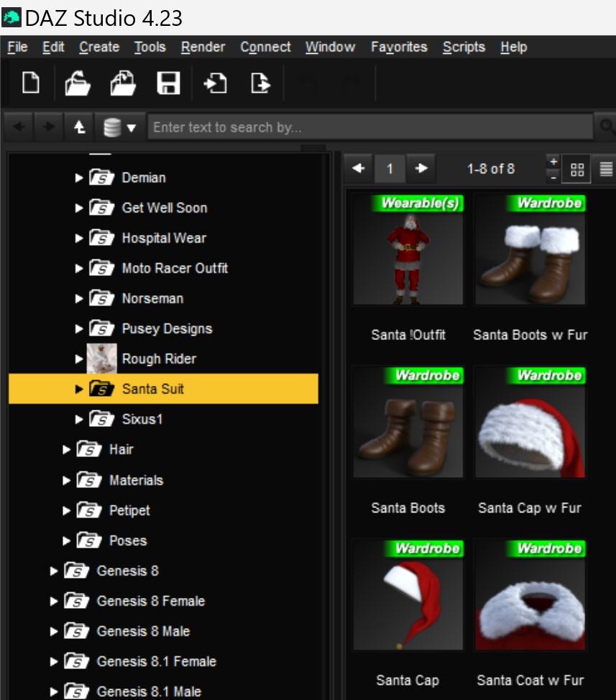Click the DAZ Studio title bar app icon
The height and width of the screenshot is (700, 616).
(12, 18)
